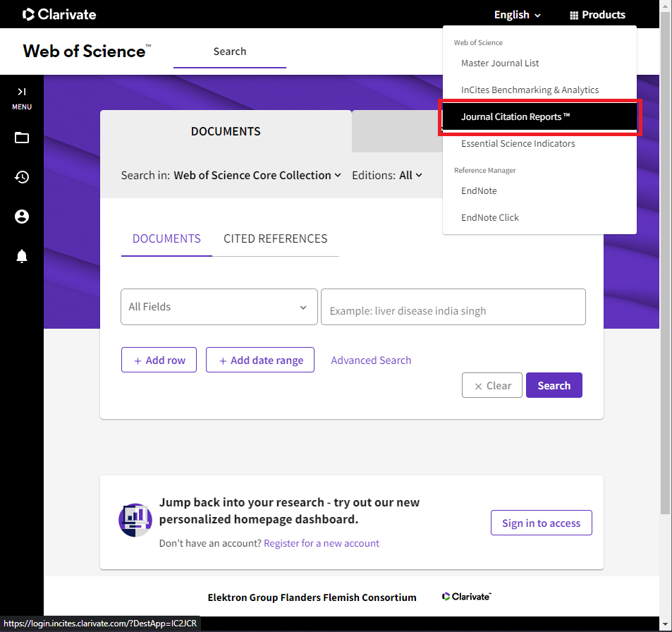Select the large DOCUMENTS panel tab
The height and width of the screenshot is (632, 672).
[x=226, y=131]
